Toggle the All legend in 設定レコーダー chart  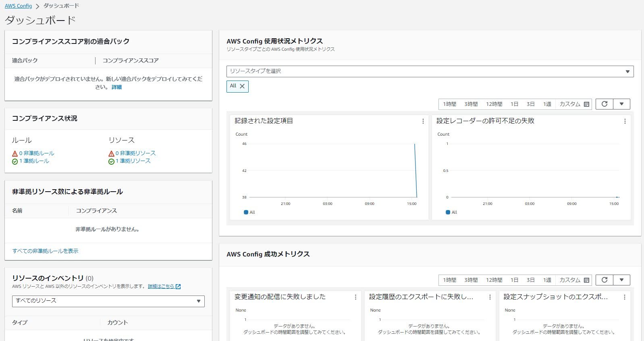pyautogui.click(x=451, y=212)
